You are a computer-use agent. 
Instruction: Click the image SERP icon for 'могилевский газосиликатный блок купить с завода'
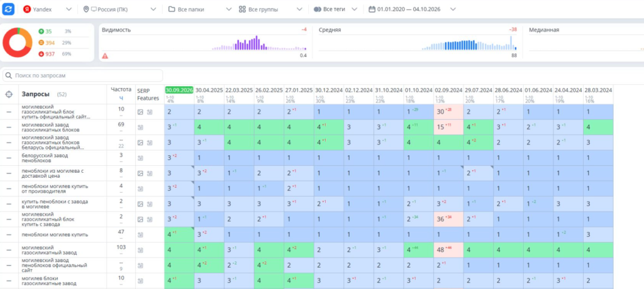click(140, 220)
